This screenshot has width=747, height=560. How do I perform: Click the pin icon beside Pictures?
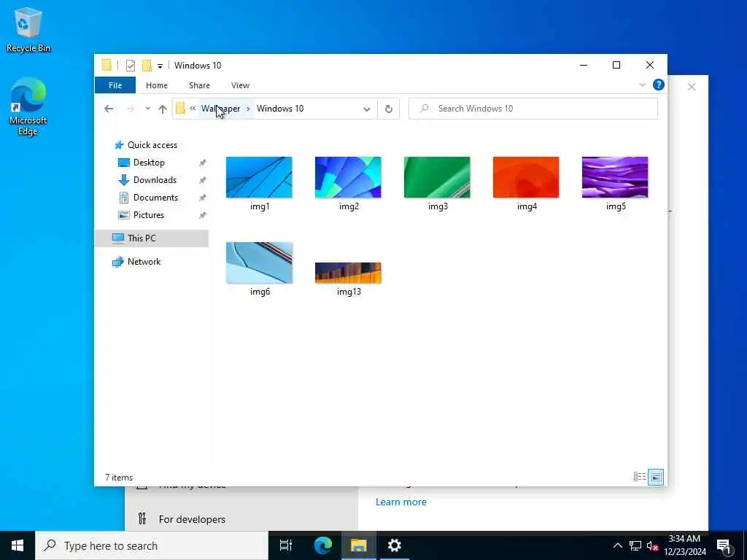pyautogui.click(x=203, y=215)
